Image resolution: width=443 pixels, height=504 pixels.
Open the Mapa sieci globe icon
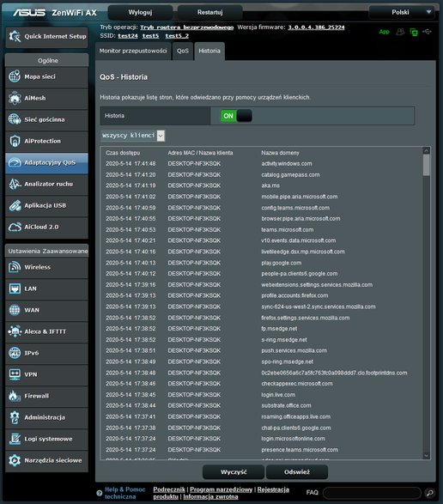coord(15,76)
